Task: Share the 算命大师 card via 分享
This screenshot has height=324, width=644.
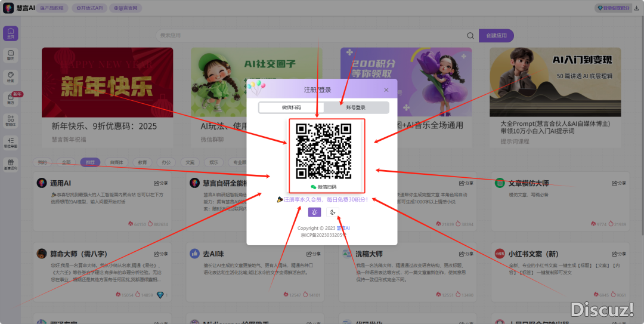Action: pyautogui.click(x=160, y=254)
